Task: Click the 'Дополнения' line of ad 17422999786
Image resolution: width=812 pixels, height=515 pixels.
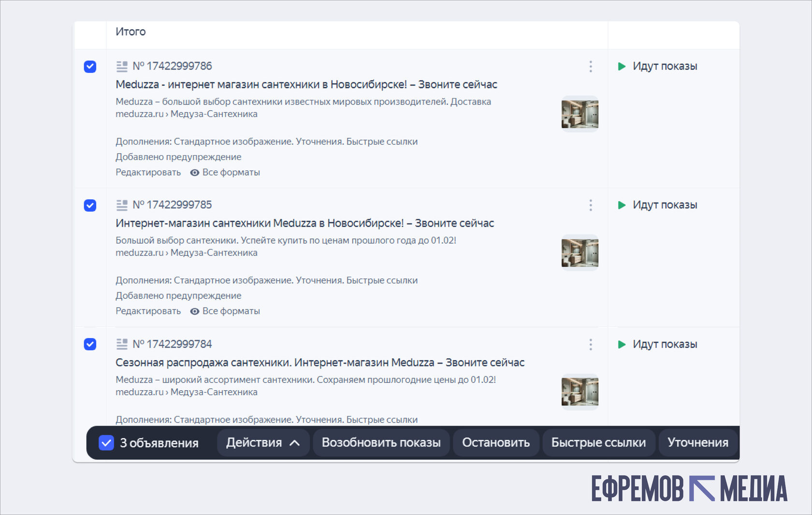Action: click(267, 142)
